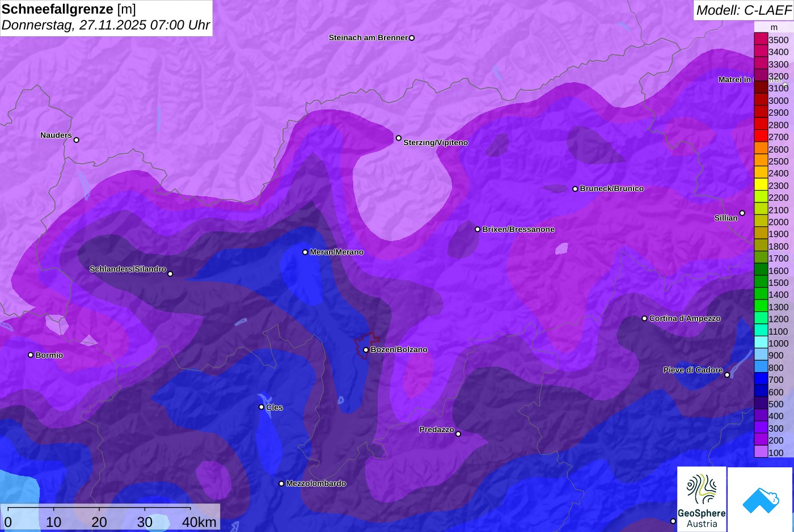
Task: Click the Schlanders/Silandro label text
Action: [128, 269]
